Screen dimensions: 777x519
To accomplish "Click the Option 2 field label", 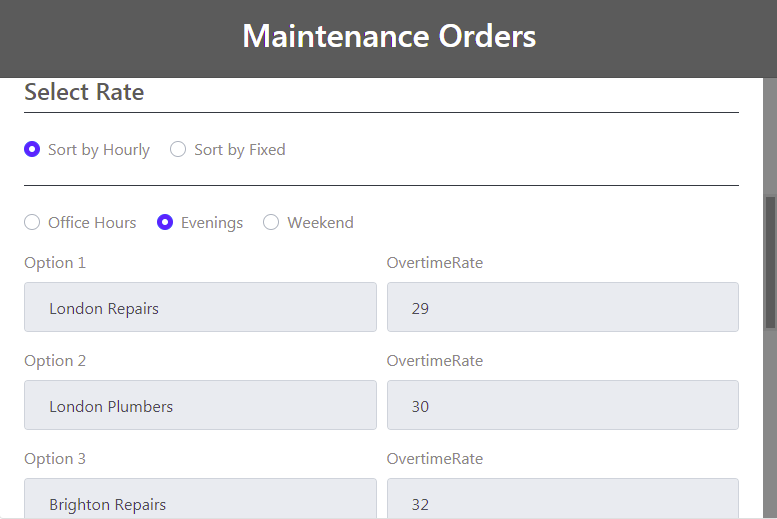I will (x=55, y=361).
